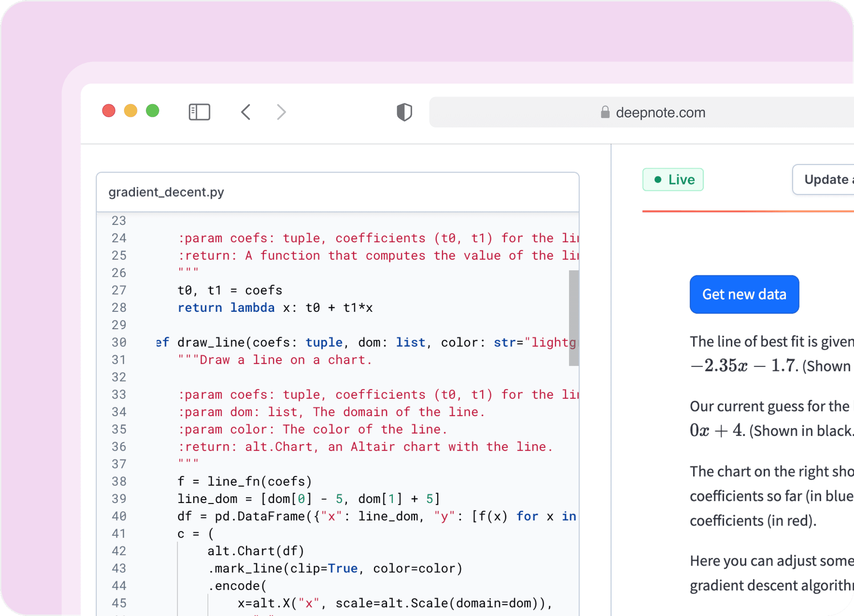Viewport: 854px width, 616px height.
Task: Click the Update button
Action: (828, 179)
